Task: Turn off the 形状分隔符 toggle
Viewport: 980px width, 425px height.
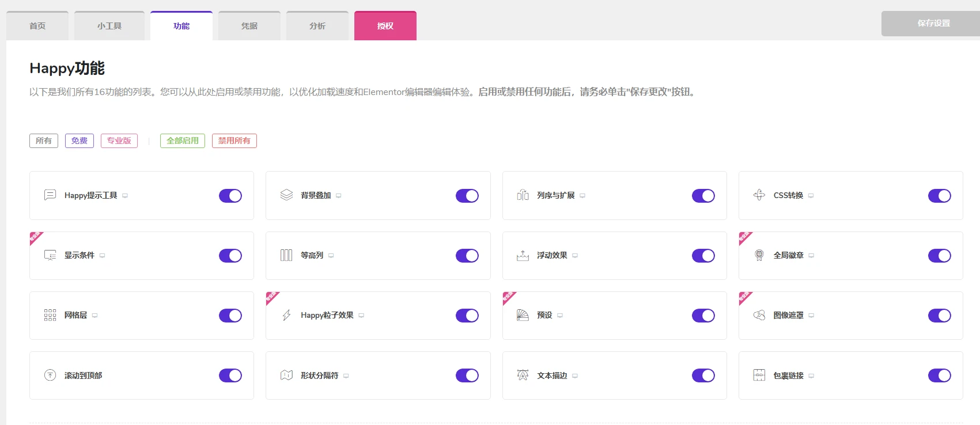Action: click(467, 375)
